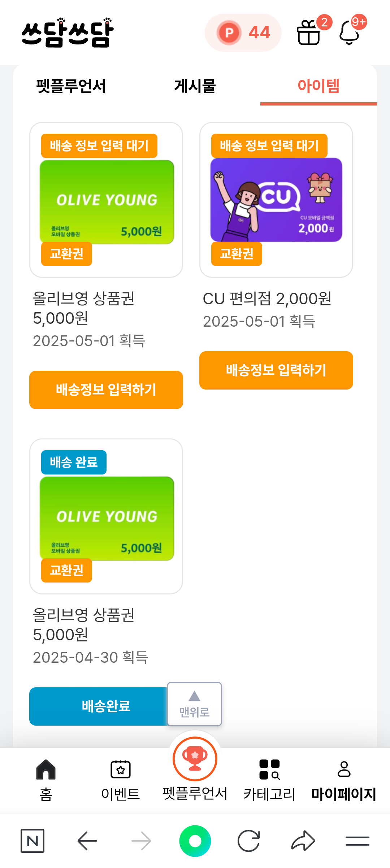Open the notification bell
This screenshot has width=390, height=868.
pos(350,33)
